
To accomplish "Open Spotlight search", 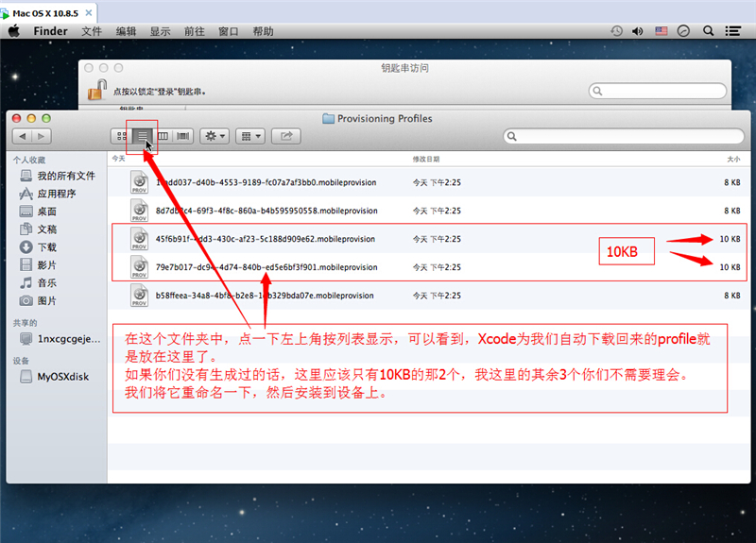I will (x=708, y=31).
